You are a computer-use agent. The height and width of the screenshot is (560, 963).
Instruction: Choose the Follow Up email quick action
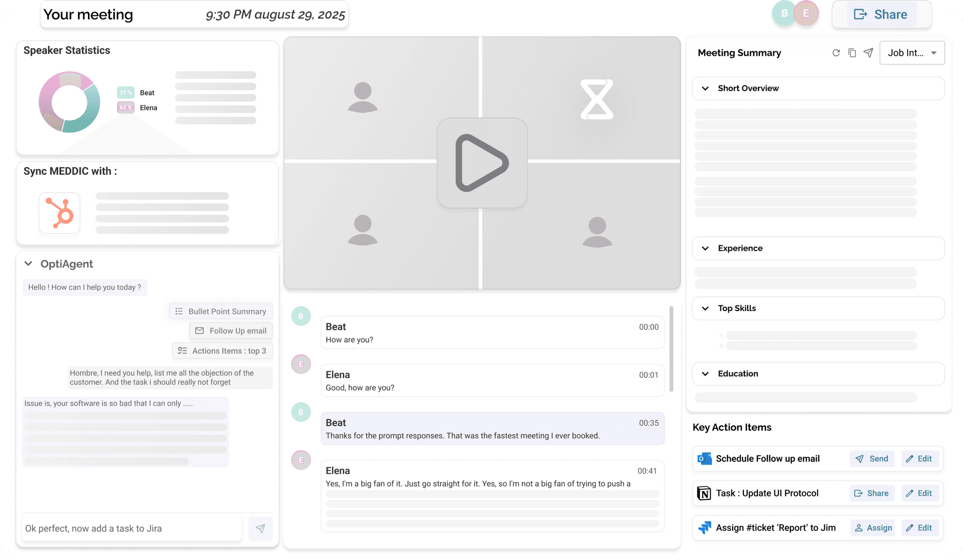click(230, 330)
